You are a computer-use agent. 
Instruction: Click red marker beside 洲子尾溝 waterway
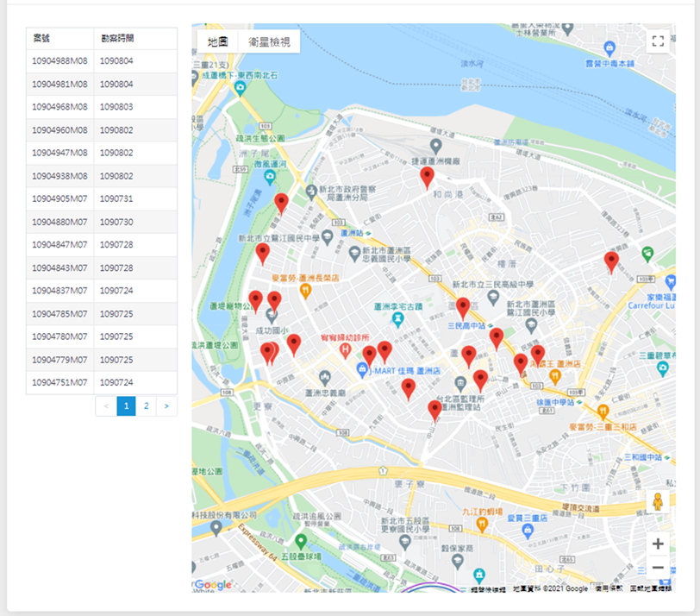281,204
